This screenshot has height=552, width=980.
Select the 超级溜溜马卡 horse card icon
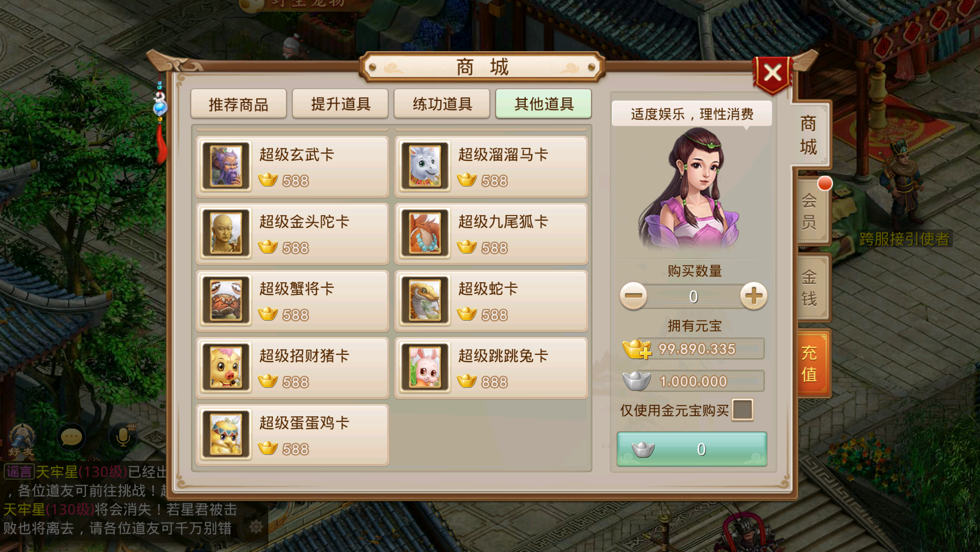tap(425, 166)
